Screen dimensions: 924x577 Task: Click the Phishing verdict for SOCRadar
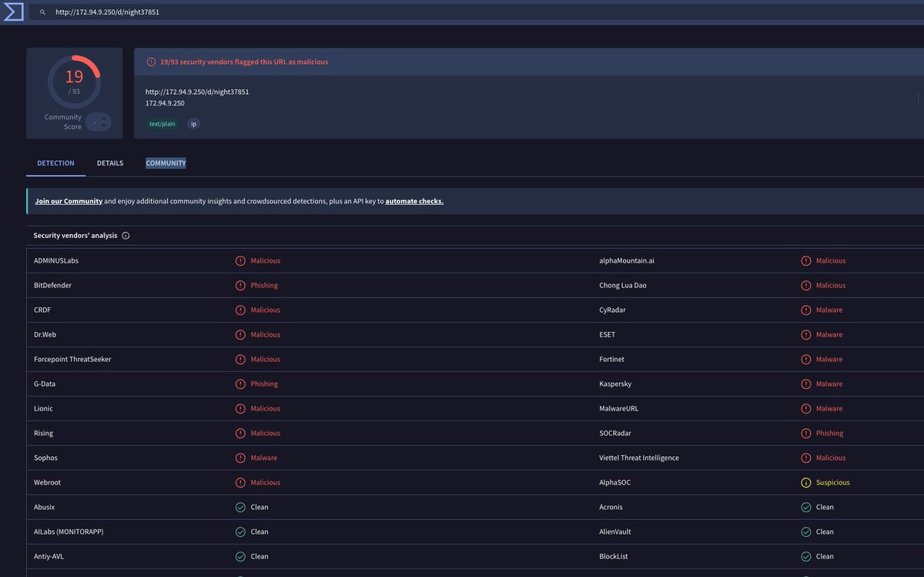pyautogui.click(x=830, y=433)
